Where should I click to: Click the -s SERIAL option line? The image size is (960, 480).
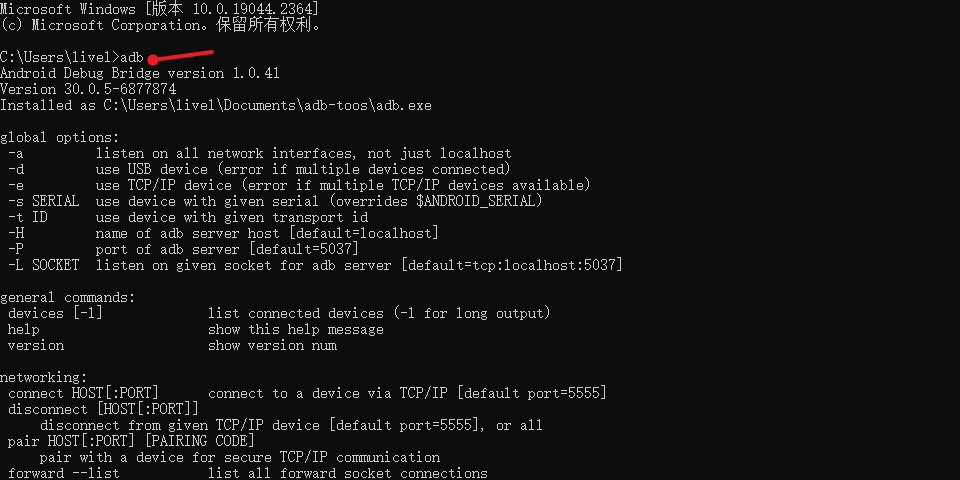point(272,201)
